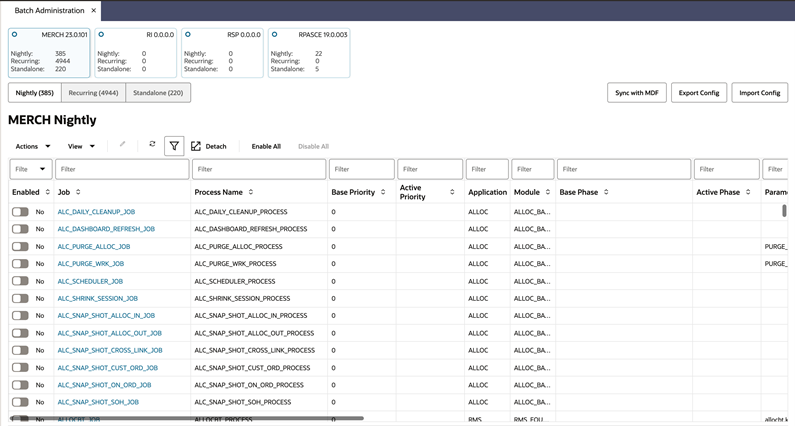Click the Import Config button
Viewport: 795px width, 426px height.
760,93
